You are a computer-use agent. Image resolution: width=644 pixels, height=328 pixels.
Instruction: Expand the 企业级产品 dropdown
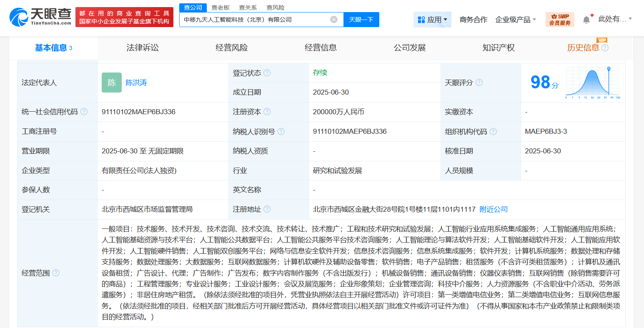(x=516, y=19)
